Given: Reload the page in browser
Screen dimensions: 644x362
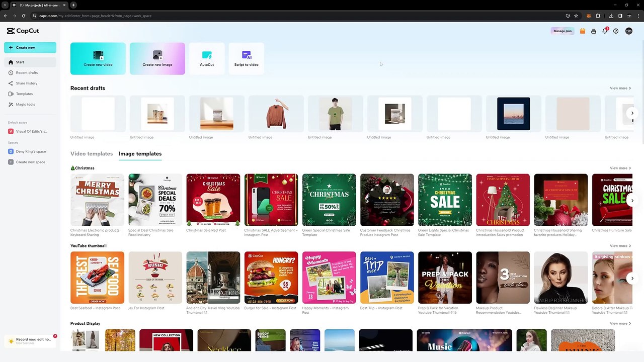Looking at the screenshot, I should (23, 16).
